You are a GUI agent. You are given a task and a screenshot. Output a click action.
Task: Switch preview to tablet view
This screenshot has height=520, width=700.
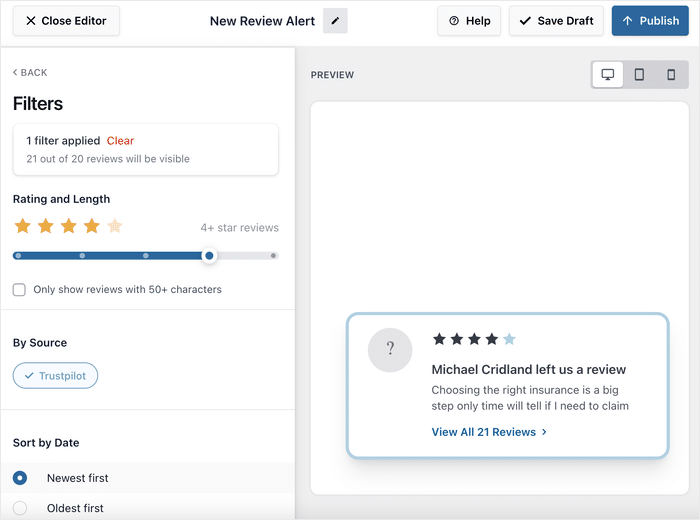pyautogui.click(x=639, y=75)
